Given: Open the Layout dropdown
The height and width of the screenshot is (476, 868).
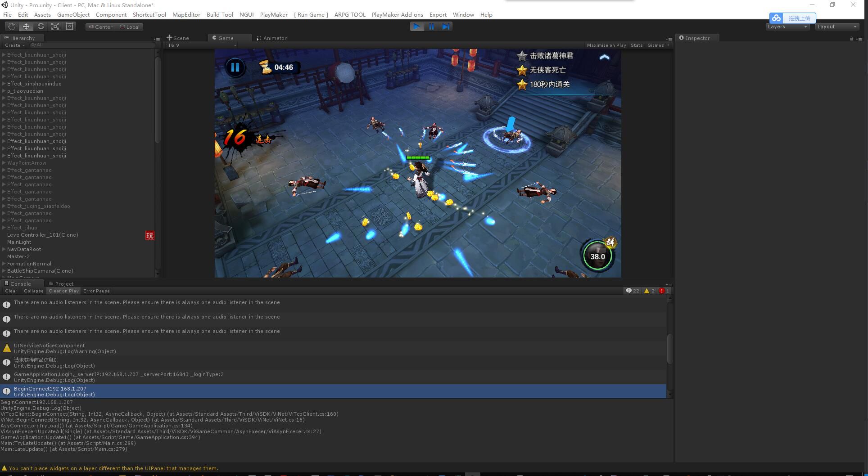Looking at the screenshot, I should tap(837, 27).
